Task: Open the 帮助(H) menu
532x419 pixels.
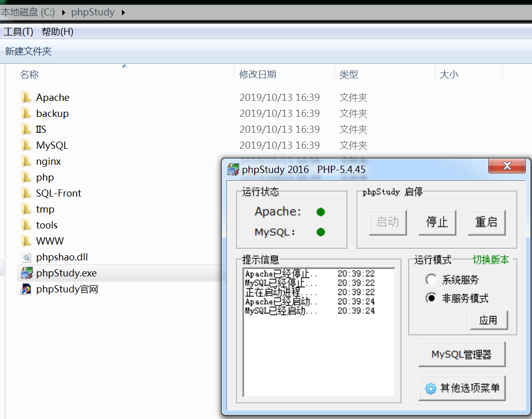Action: (x=57, y=32)
